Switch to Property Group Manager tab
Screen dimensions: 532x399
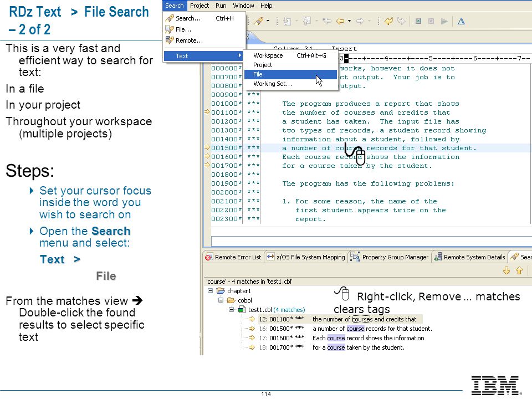pyautogui.click(x=390, y=257)
